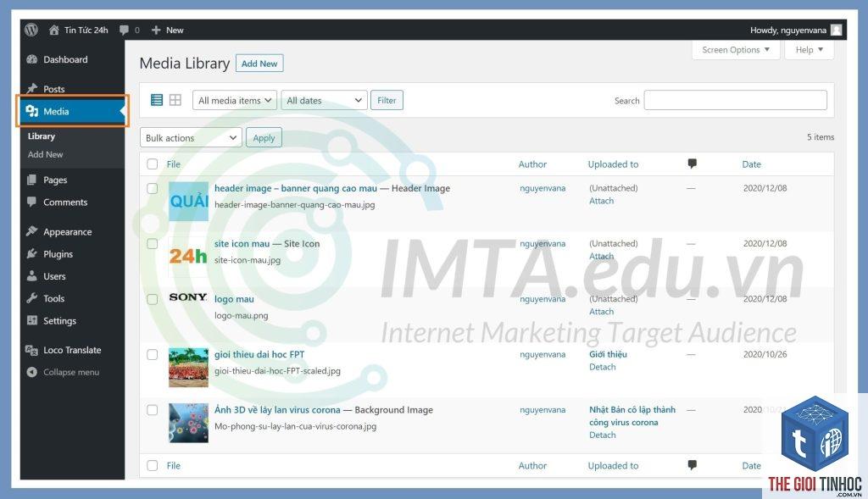The image size is (868, 499).
Task: Click the Filter button
Action: (x=387, y=100)
